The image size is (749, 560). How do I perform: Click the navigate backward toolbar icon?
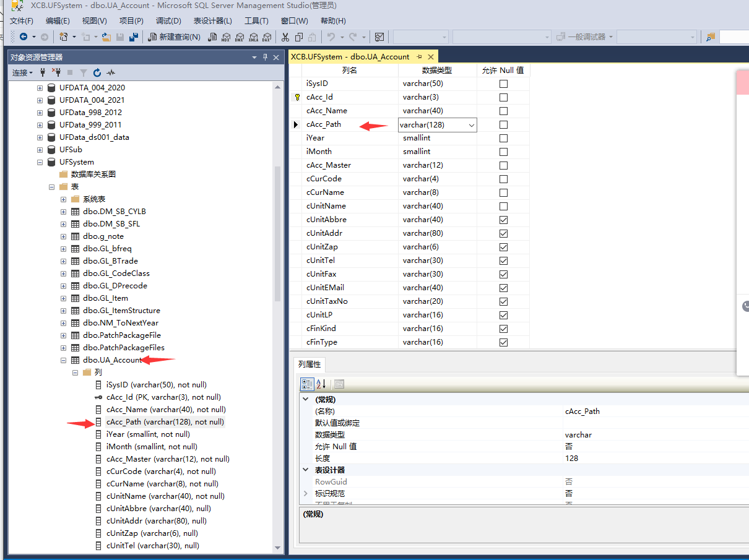pos(24,37)
